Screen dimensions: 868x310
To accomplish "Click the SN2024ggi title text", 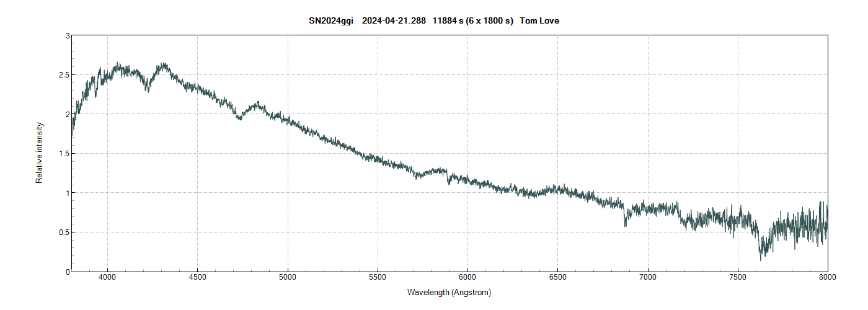I will tap(331, 21).
